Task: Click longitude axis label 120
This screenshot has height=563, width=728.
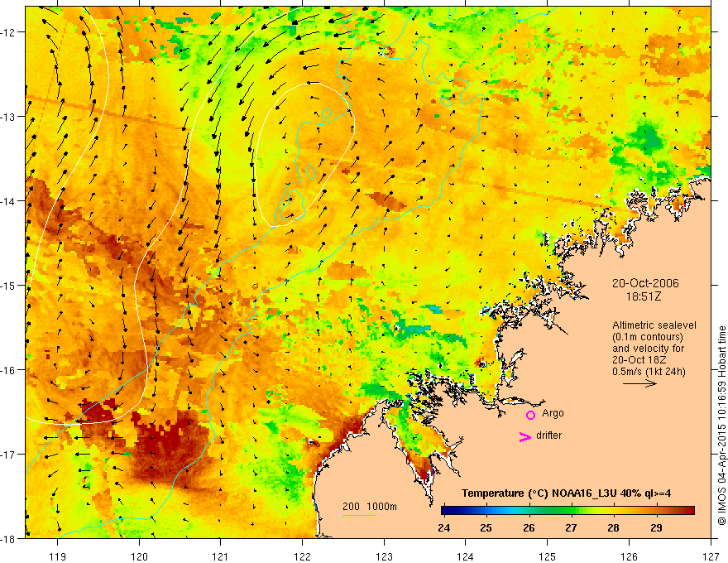Action: pyautogui.click(x=139, y=556)
